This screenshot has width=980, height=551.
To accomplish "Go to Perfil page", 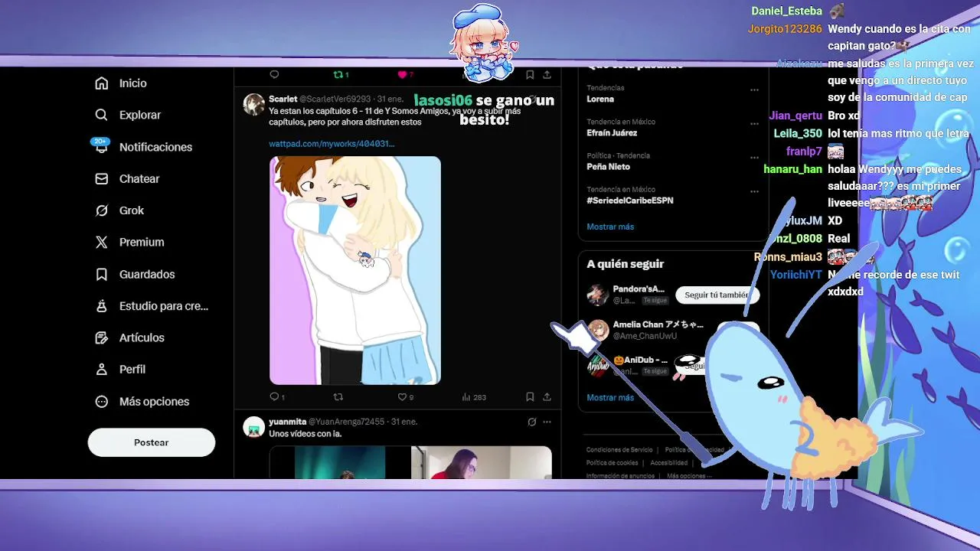I will click(x=120, y=369).
